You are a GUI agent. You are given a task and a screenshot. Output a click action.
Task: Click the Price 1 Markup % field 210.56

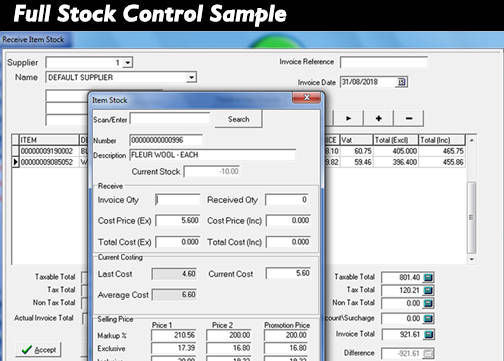(174, 335)
